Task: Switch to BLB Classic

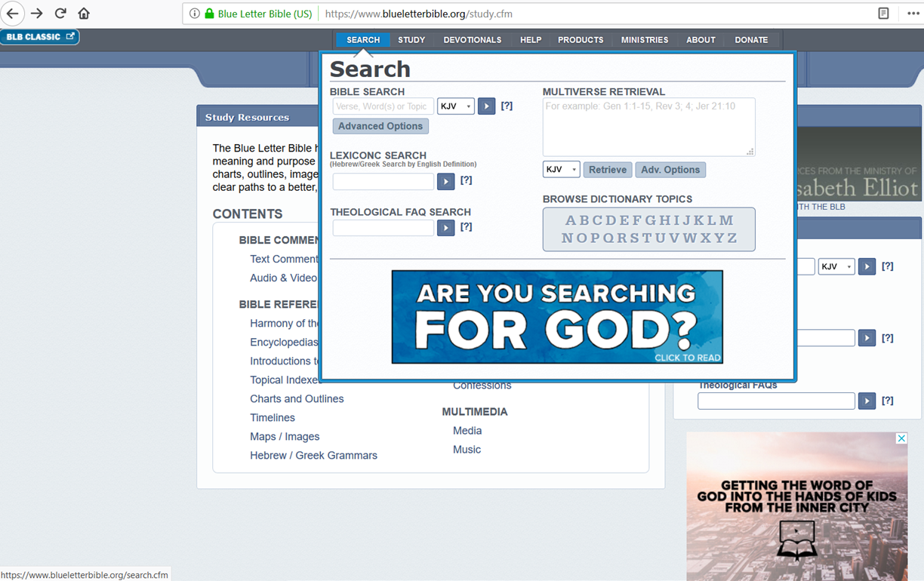Action: click(39, 37)
